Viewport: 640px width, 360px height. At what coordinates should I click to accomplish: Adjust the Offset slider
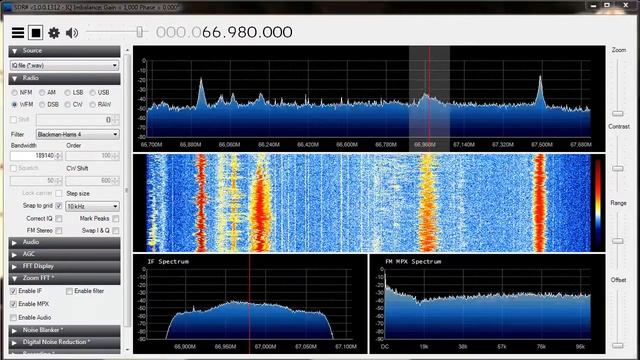coord(618,346)
